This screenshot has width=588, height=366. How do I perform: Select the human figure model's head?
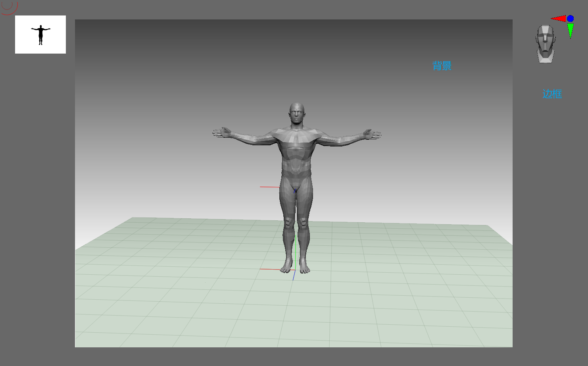(x=297, y=114)
